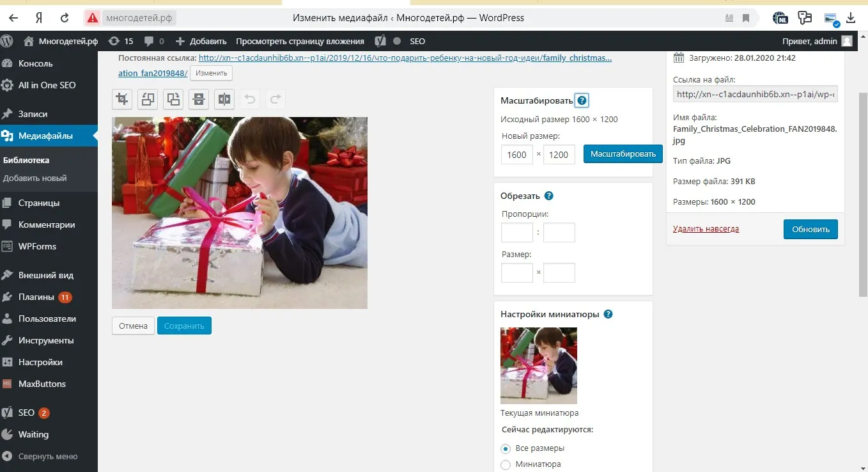The height and width of the screenshot is (472, 868).
Task: Open Добавить новый submenu link
Action: [35, 178]
